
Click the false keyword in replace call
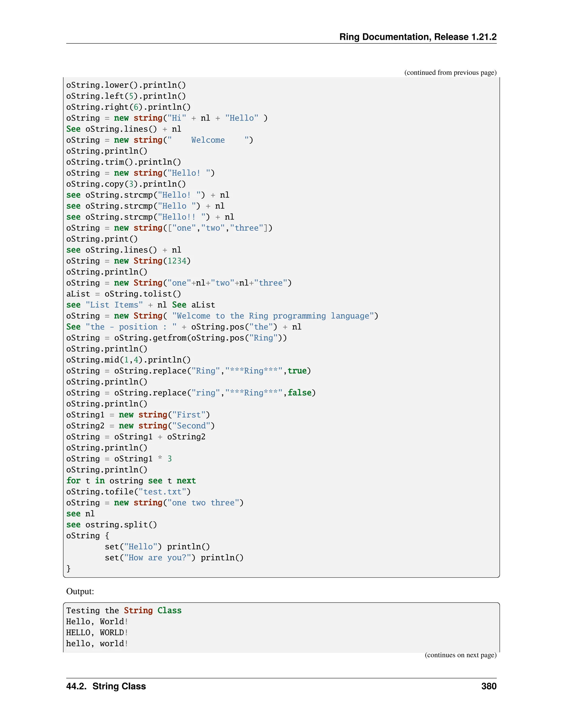(299, 393)
